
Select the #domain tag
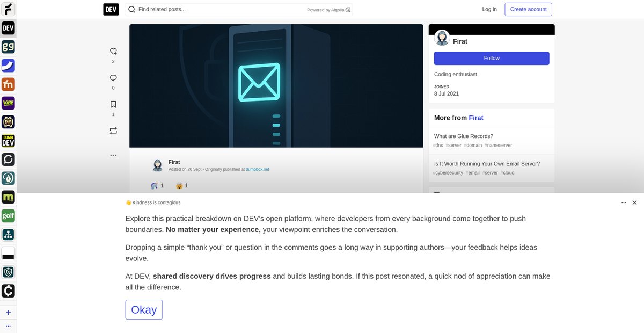coord(473,145)
